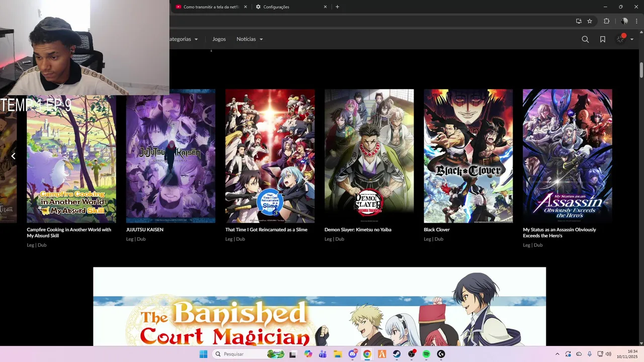Open the Jogos menu item
Viewport: 644px width, 362px height.
219,39
